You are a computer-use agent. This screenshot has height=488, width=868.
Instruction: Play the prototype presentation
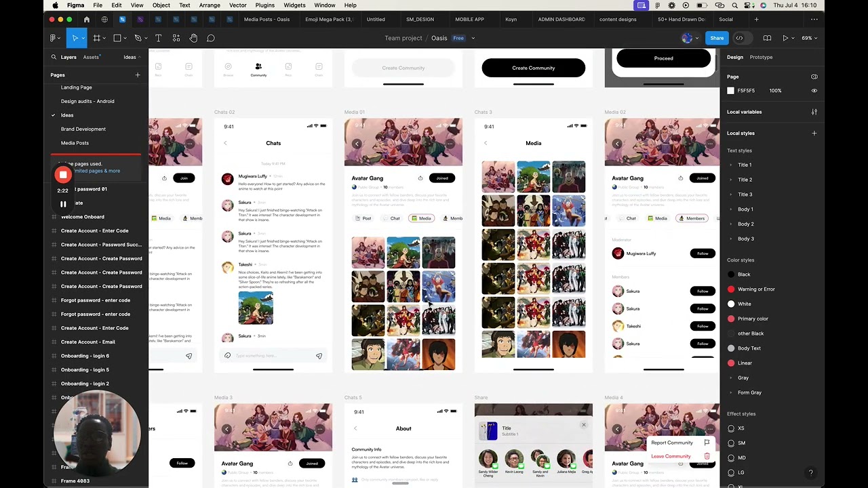pos(785,38)
